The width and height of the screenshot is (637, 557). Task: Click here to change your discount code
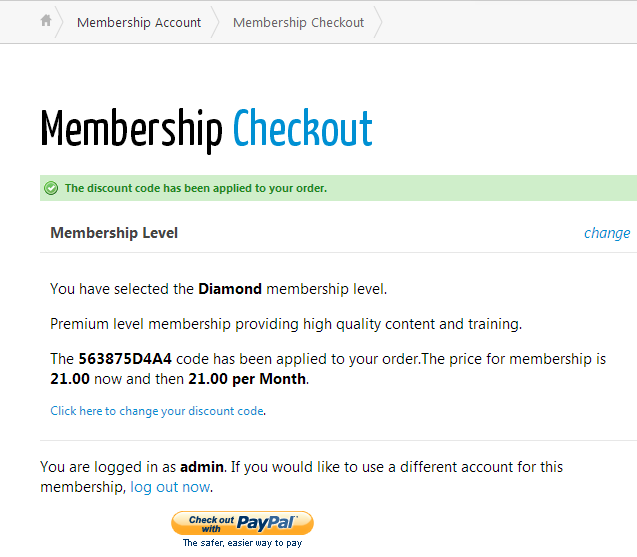[157, 411]
